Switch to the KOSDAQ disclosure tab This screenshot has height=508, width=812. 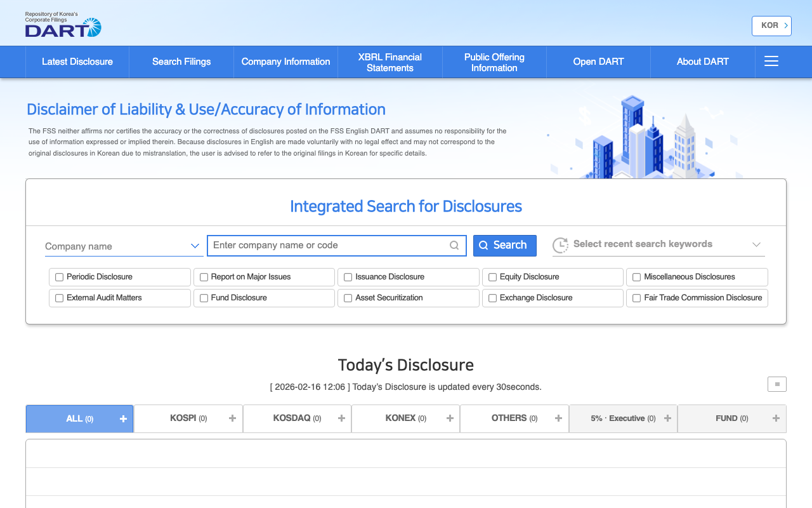point(297,418)
